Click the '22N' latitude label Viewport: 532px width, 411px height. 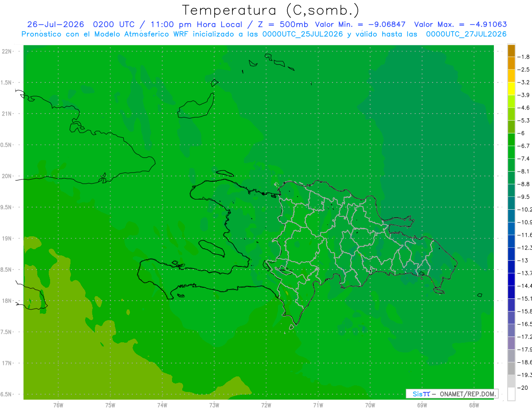click(x=8, y=51)
